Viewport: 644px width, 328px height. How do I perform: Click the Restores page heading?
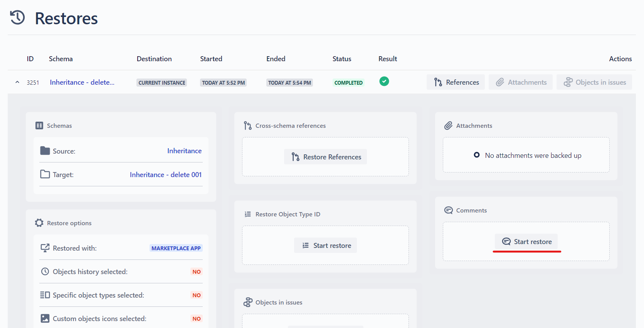point(66,18)
